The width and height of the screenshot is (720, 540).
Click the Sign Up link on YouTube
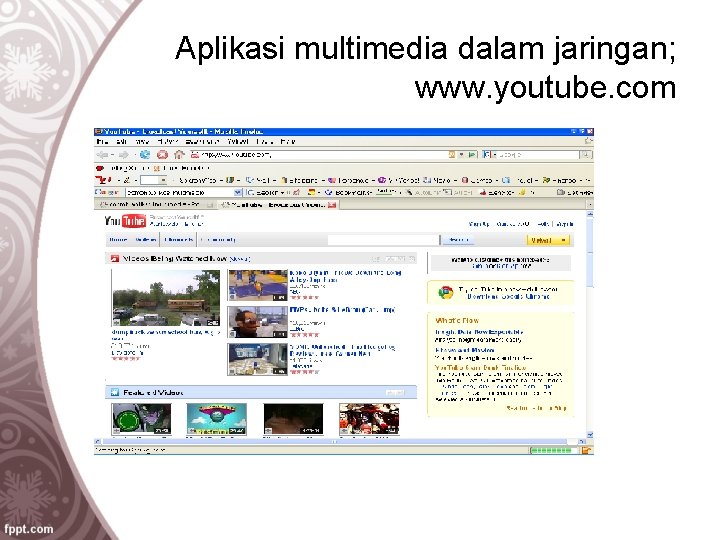click(479, 224)
